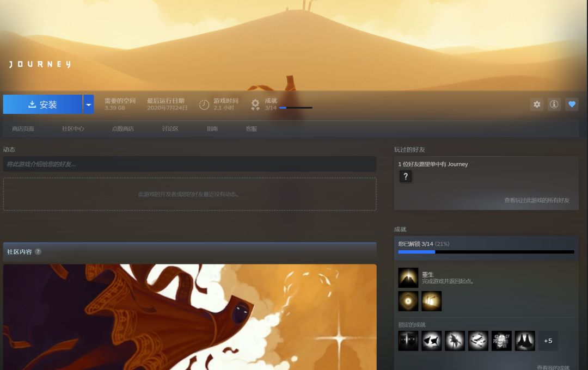Expand the dropdown arrow beside 安装 button
588x370 pixels.
pyautogui.click(x=88, y=104)
